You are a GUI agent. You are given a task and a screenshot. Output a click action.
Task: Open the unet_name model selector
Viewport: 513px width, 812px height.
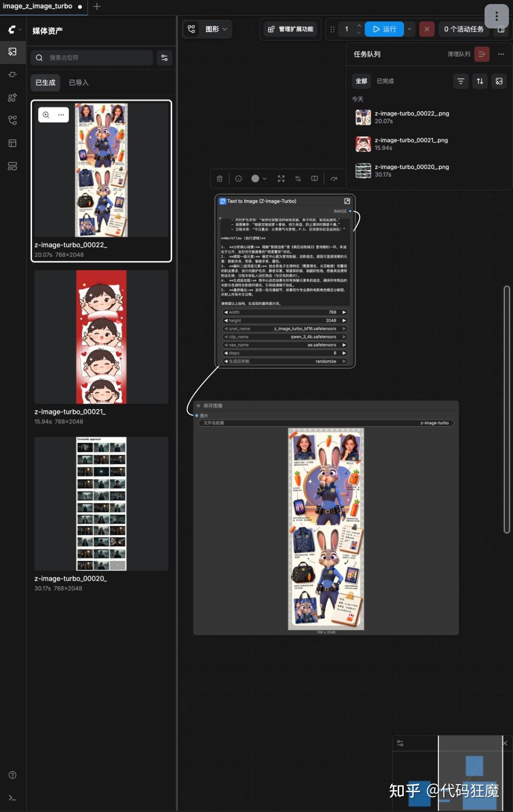point(285,329)
